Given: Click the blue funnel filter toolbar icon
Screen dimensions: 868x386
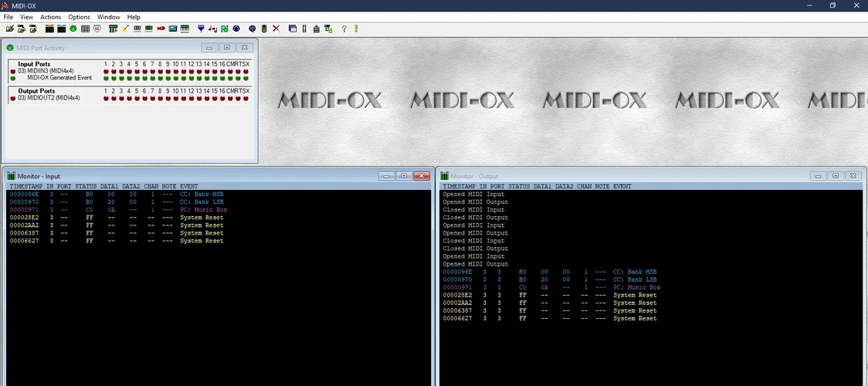Looking at the screenshot, I should (x=201, y=29).
